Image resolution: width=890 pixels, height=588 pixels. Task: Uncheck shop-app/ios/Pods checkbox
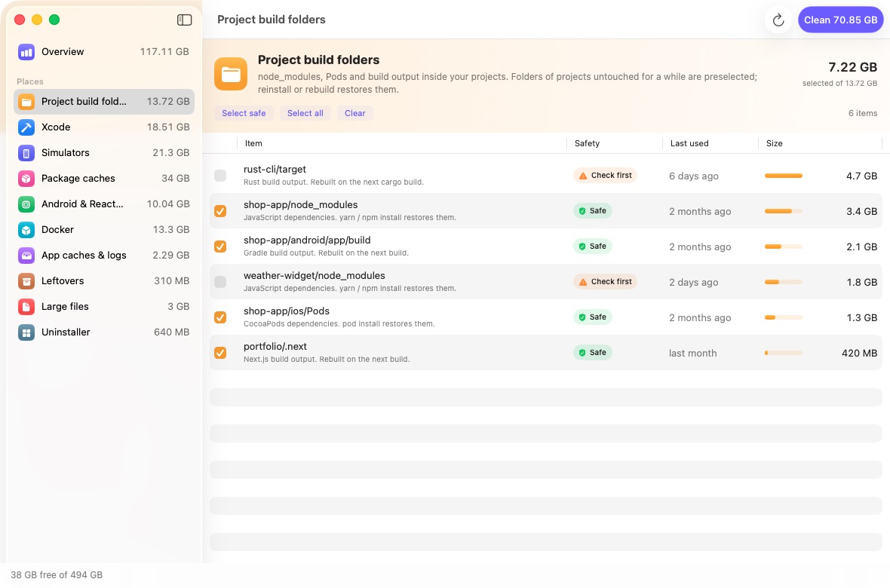tap(220, 317)
